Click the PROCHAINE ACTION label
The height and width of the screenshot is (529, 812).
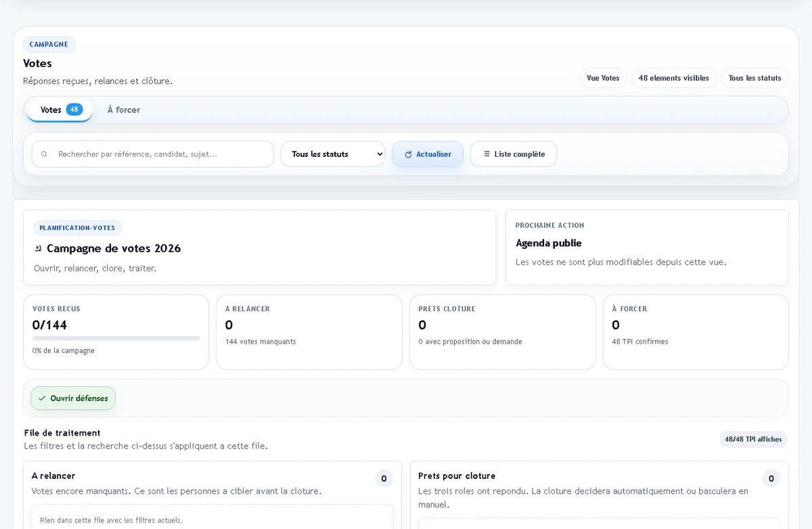point(549,225)
